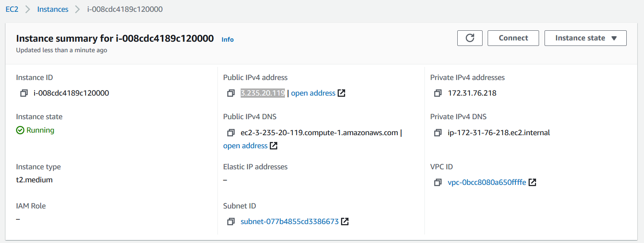Viewport: 644px width, 243px height.
Task: Copy the Public IPv4 address
Action: pos(231,93)
